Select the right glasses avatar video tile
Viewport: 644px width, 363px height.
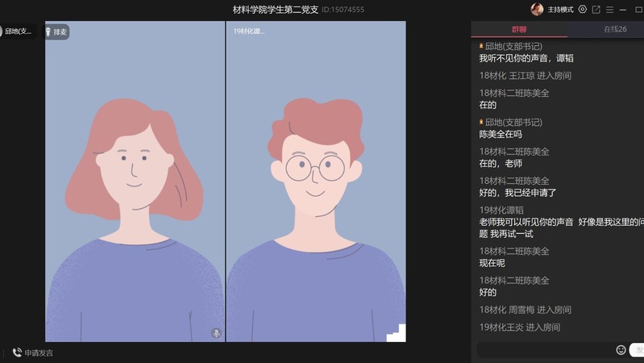(315, 186)
